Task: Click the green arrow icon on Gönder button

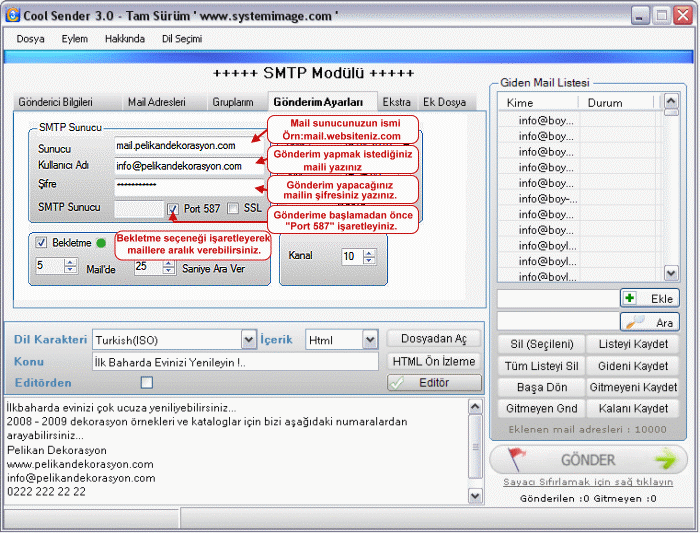Action: [x=666, y=459]
